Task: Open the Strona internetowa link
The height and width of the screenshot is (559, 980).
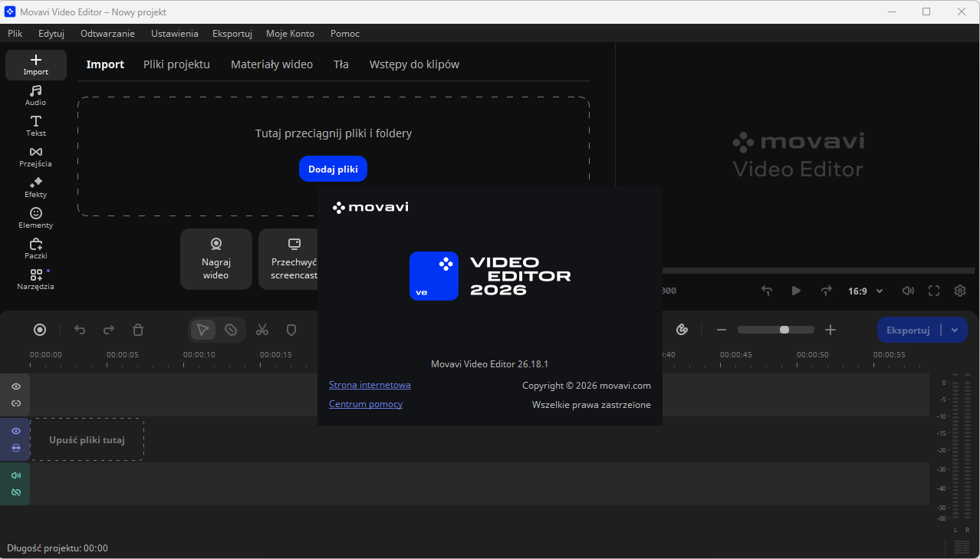Action: click(x=370, y=385)
